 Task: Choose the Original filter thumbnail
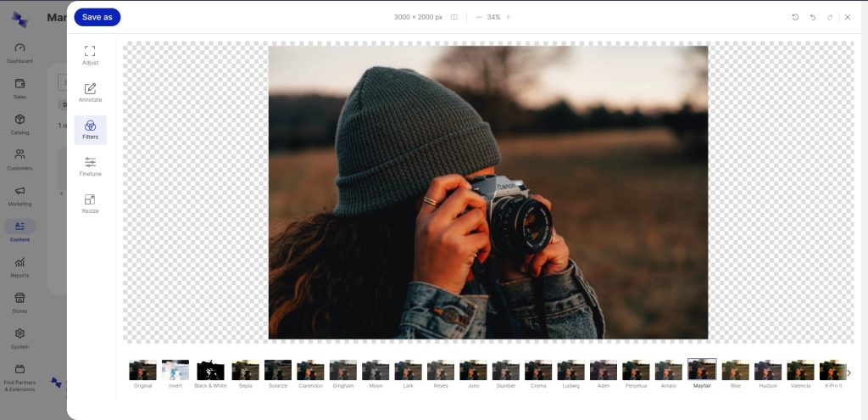(x=142, y=370)
